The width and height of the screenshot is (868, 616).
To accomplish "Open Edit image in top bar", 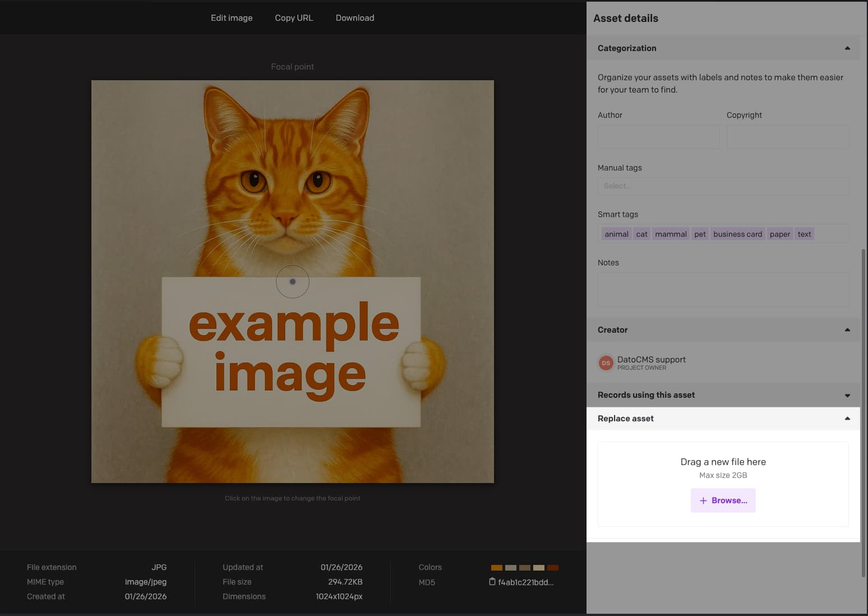I will 232,18.
